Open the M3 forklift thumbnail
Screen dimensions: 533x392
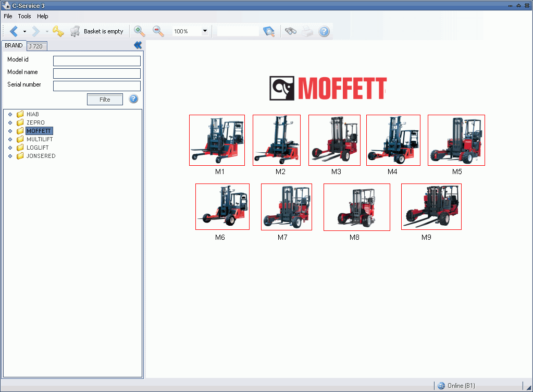[x=334, y=140]
